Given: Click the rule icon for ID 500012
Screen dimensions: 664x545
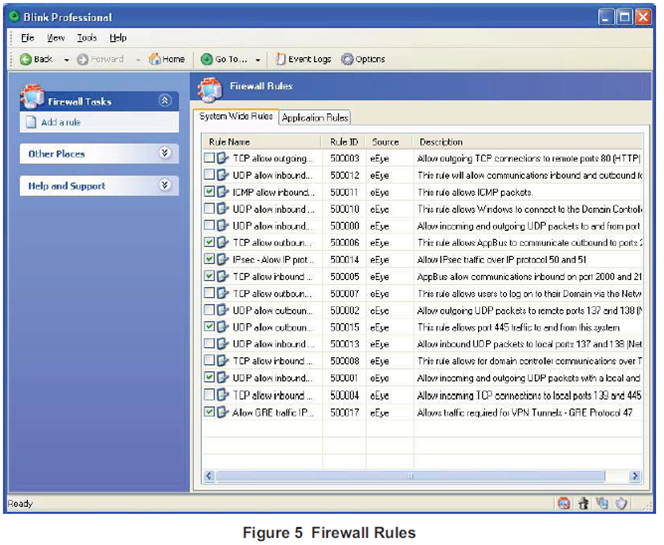Looking at the screenshot, I should coord(222,175).
